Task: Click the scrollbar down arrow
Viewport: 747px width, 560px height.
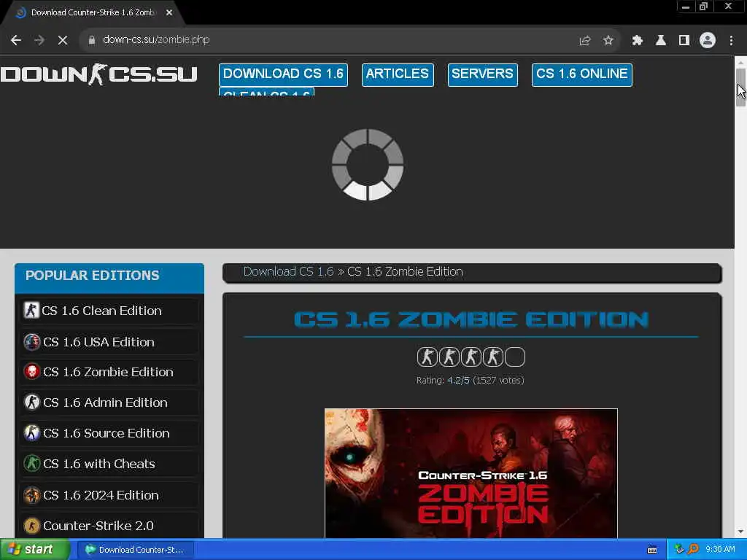Action: pyautogui.click(x=740, y=532)
